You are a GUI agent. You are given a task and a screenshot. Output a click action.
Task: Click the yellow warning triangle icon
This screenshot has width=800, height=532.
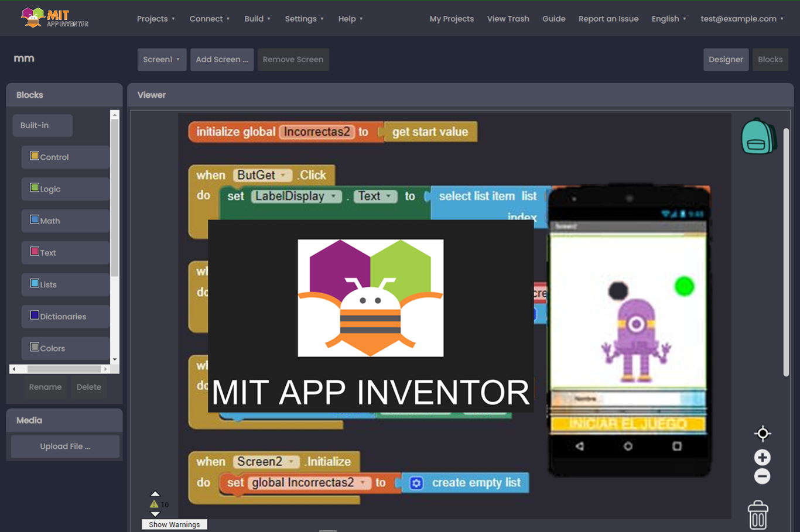tap(154, 504)
